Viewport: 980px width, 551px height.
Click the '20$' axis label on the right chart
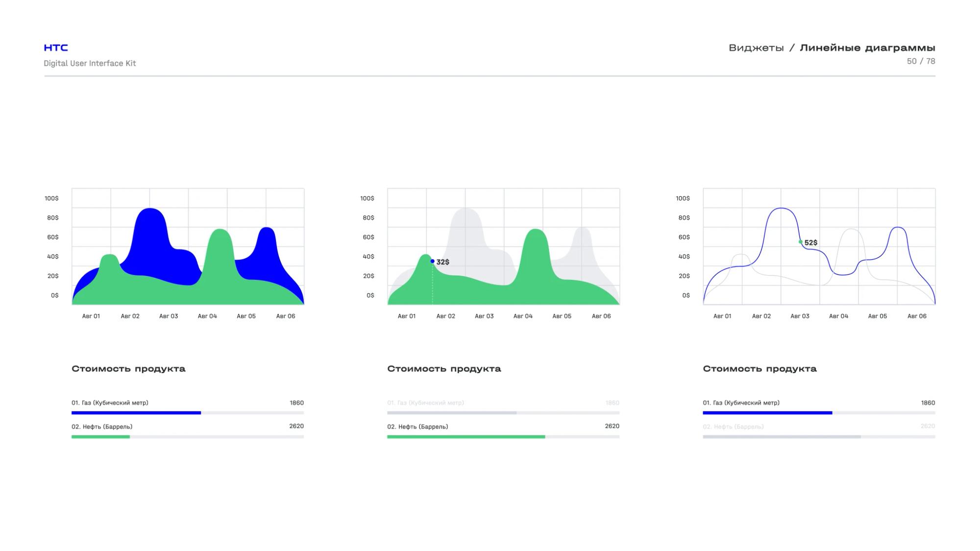click(684, 276)
